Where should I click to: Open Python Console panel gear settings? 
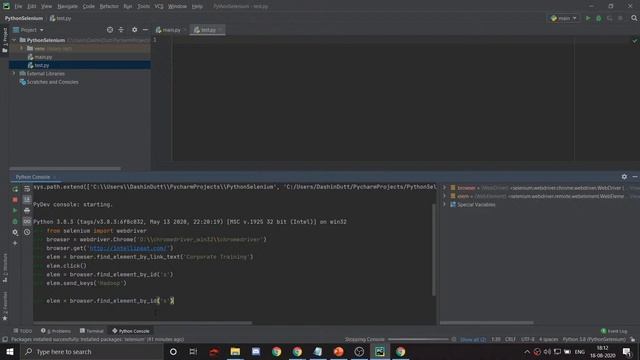624,177
